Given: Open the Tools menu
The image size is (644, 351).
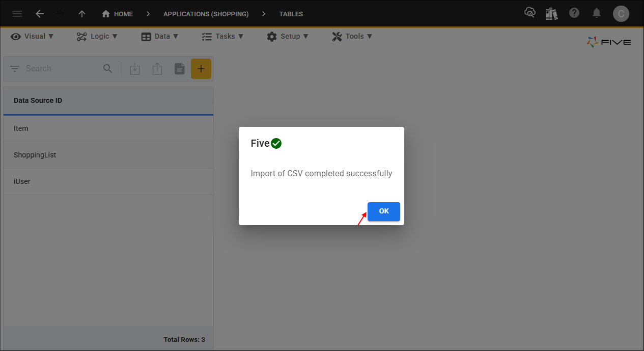Looking at the screenshot, I should click(352, 36).
